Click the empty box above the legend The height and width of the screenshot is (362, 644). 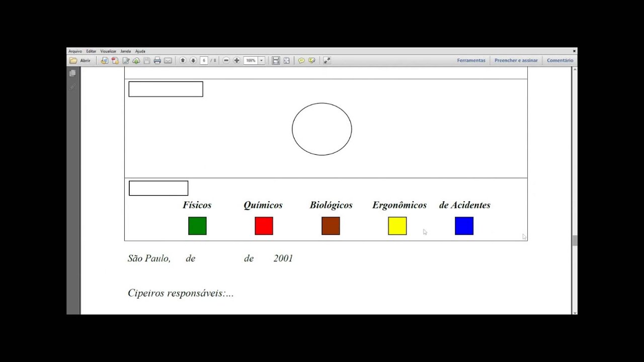tap(158, 188)
